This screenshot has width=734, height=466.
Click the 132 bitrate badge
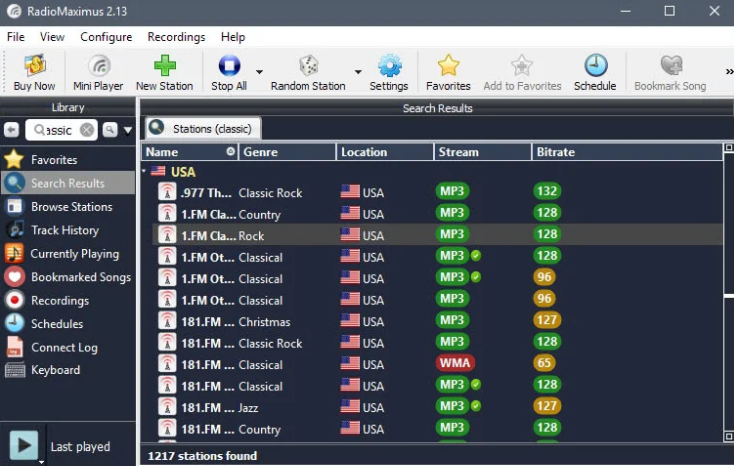(547, 191)
